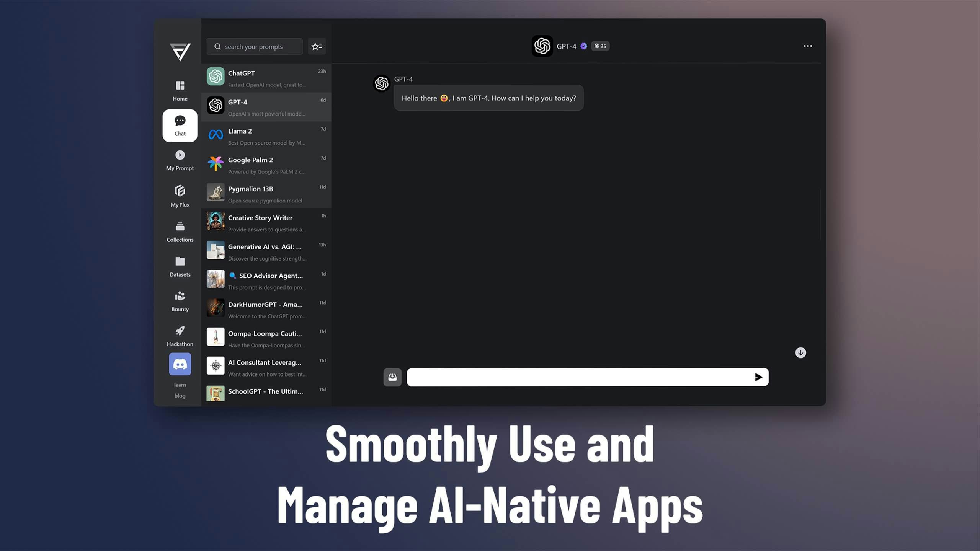Click the 25 credits badge

pos(600,46)
